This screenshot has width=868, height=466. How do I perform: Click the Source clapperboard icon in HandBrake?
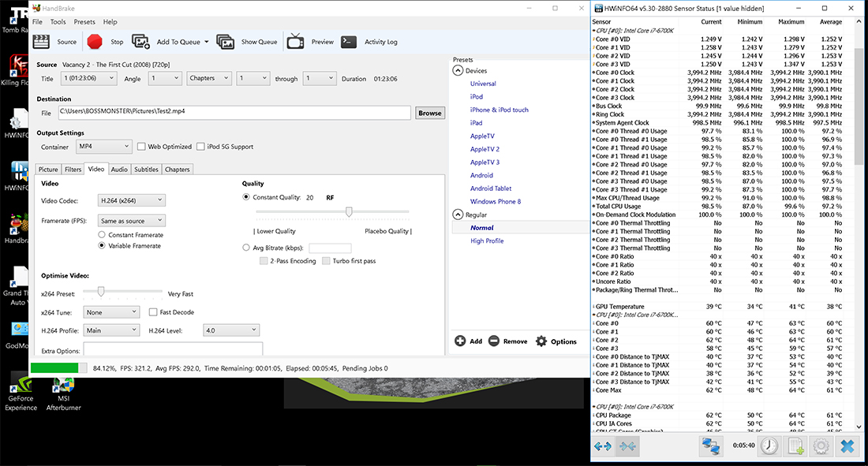41,42
